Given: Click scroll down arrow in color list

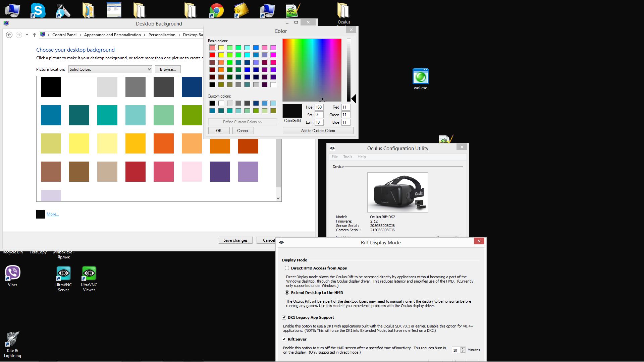Looking at the screenshot, I should click(278, 198).
